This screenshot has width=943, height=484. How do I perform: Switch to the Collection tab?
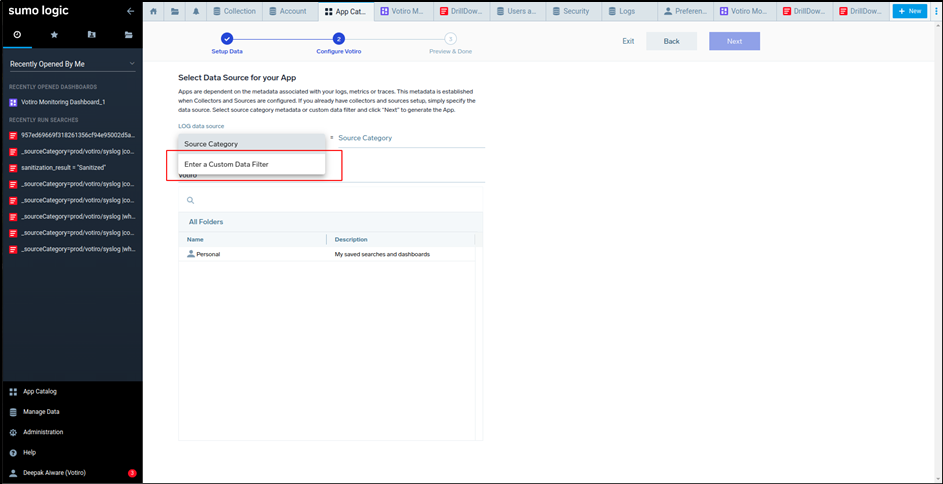(x=235, y=11)
